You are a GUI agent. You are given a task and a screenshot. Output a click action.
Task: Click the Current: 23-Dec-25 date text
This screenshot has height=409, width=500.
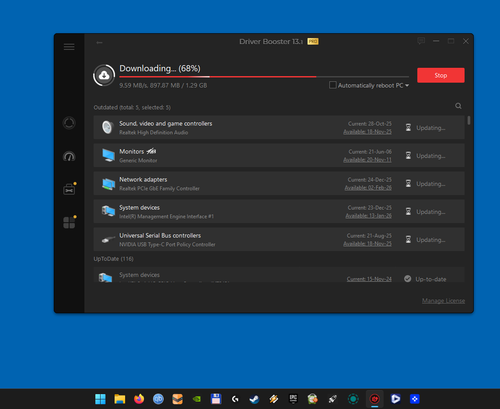[x=370, y=208]
